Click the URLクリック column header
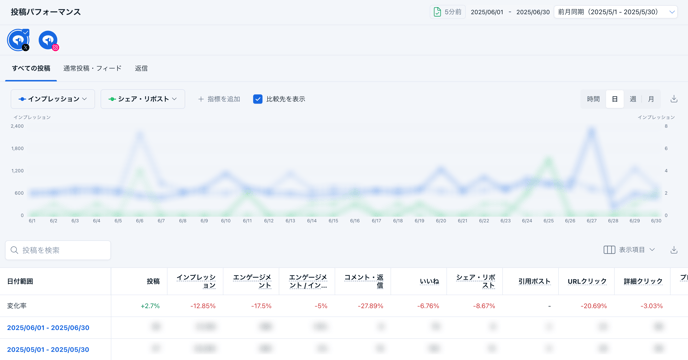 (587, 281)
